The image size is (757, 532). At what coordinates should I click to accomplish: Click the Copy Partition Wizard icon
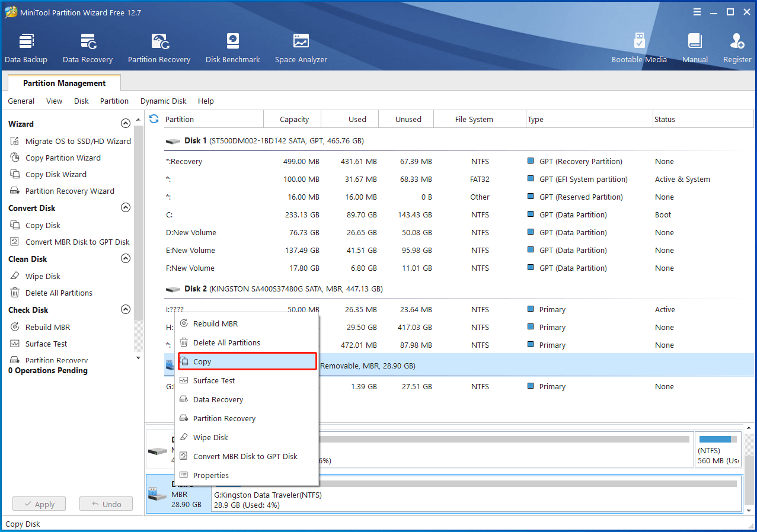point(15,158)
